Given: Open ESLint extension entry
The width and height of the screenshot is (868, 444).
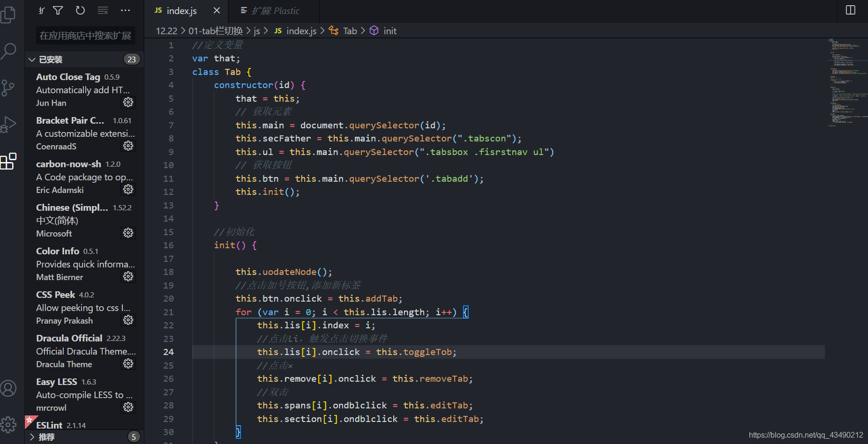Looking at the screenshot, I should [84, 424].
